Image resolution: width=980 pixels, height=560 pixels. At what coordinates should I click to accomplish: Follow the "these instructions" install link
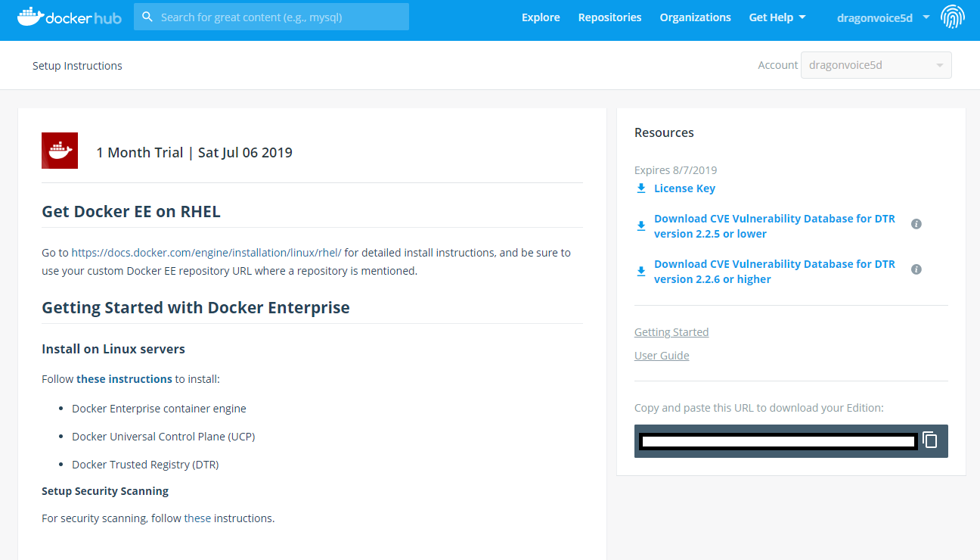click(124, 379)
